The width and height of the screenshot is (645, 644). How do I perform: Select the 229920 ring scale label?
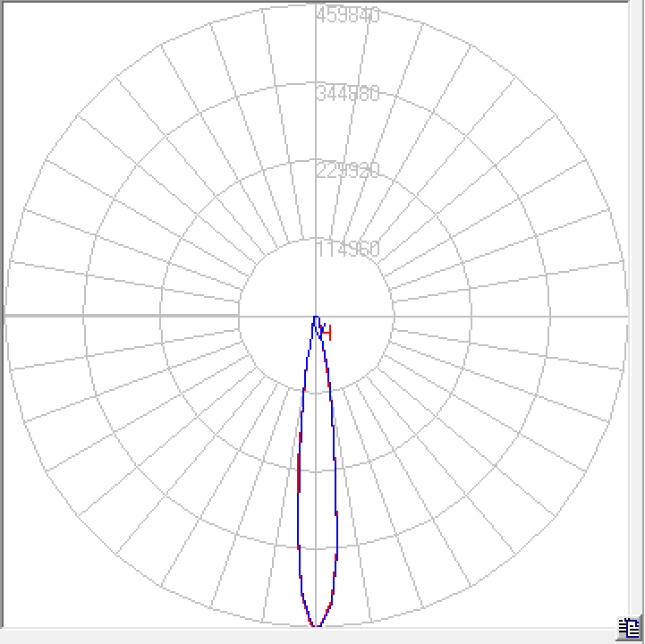[x=348, y=171]
